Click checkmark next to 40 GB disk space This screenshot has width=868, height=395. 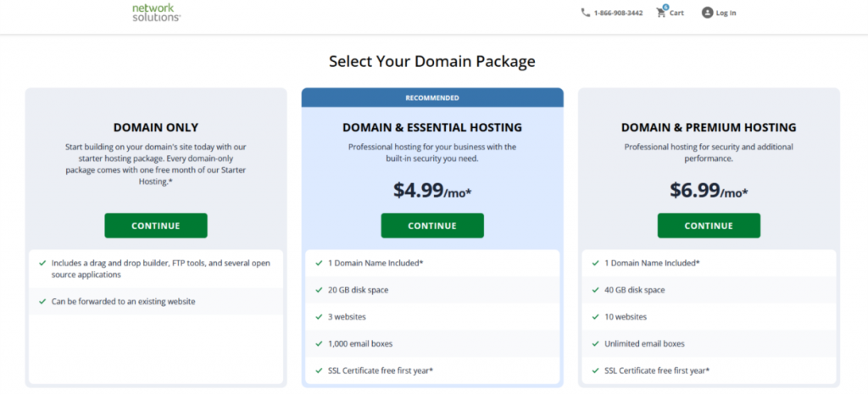[x=595, y=290]
